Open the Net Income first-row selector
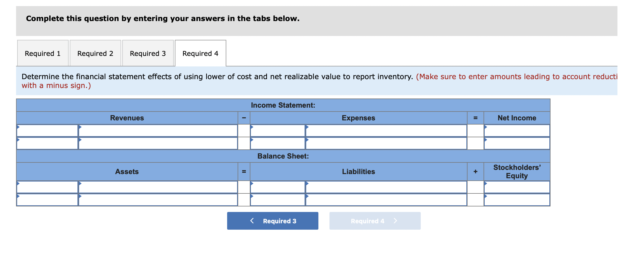 point(516,130)
